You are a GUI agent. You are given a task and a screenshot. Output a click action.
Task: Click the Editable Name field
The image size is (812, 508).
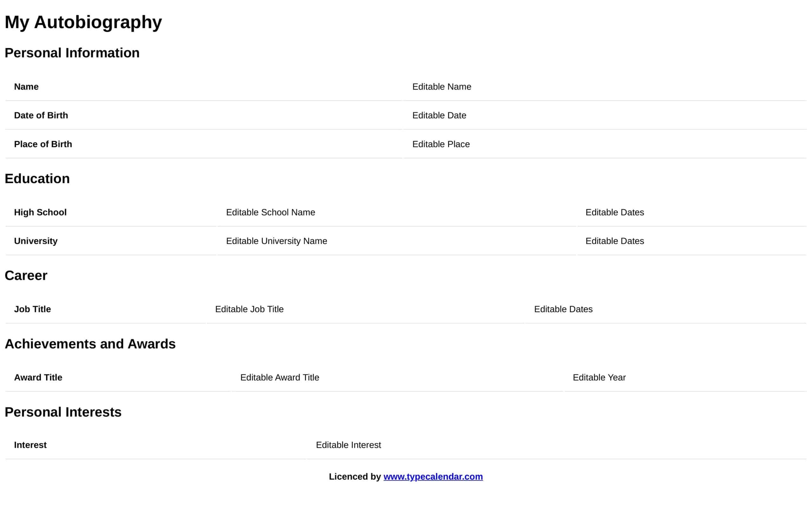click(x=442, y=87)
